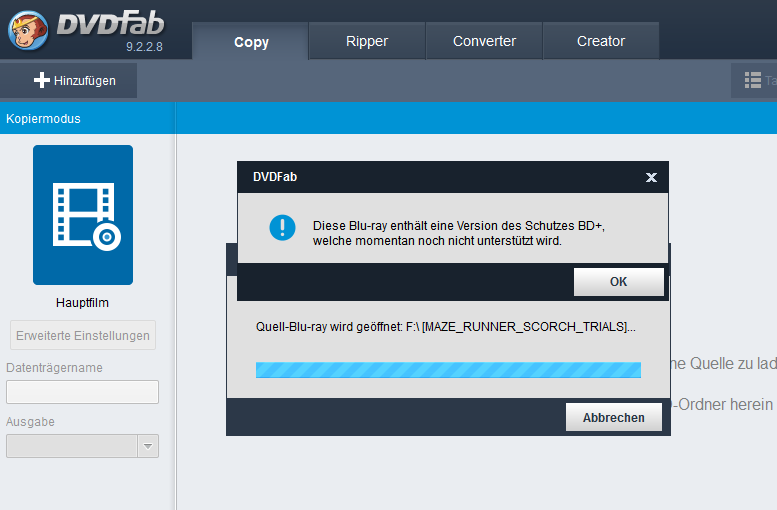This screenshot has width=777, height=510.
Task: Click the Quell-Blu-ray wird geöffnet status text
Action: tap(445, 327)
